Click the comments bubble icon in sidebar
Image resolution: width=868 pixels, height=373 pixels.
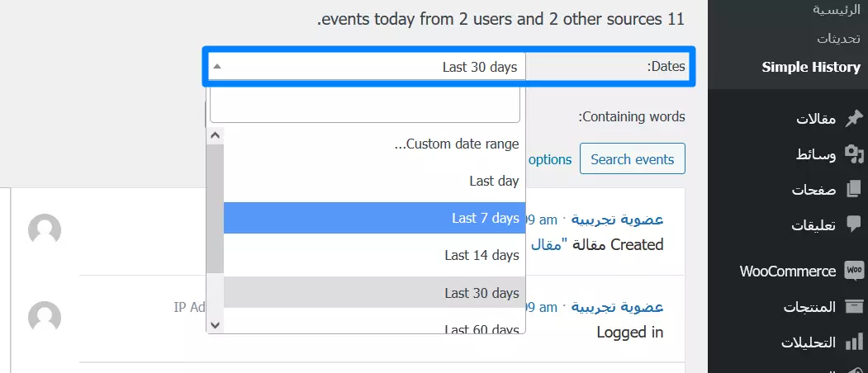854,224
